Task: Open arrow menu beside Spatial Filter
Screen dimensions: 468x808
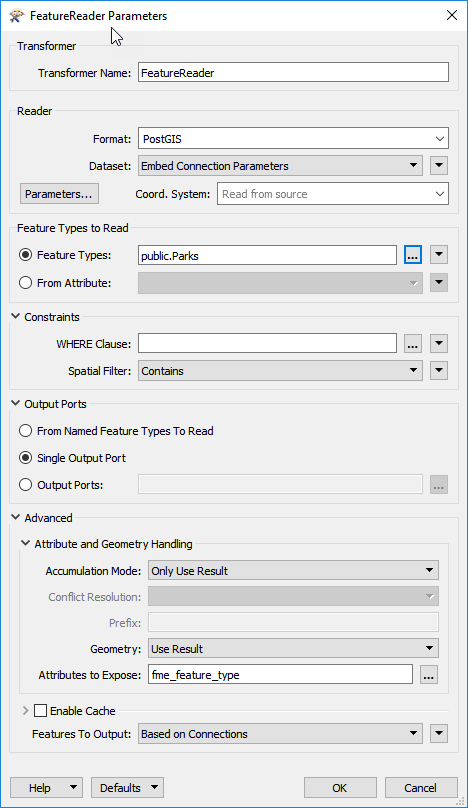Action: (439, 371)
